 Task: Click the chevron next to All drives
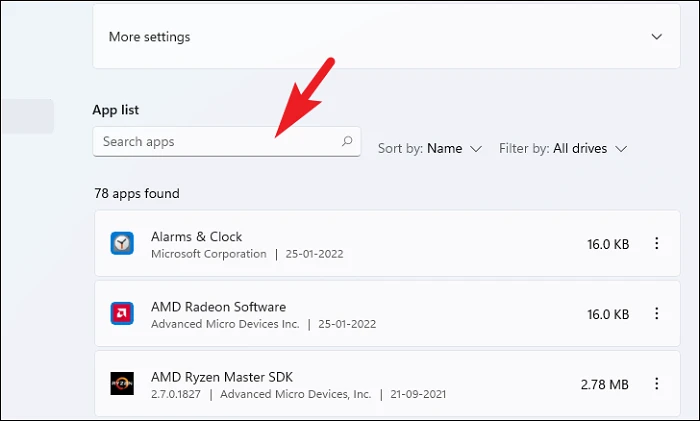point(621,149)
